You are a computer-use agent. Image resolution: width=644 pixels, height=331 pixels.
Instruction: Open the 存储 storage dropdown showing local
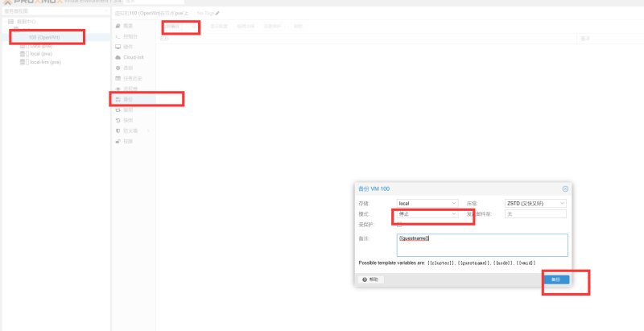(x=427, y=203)
